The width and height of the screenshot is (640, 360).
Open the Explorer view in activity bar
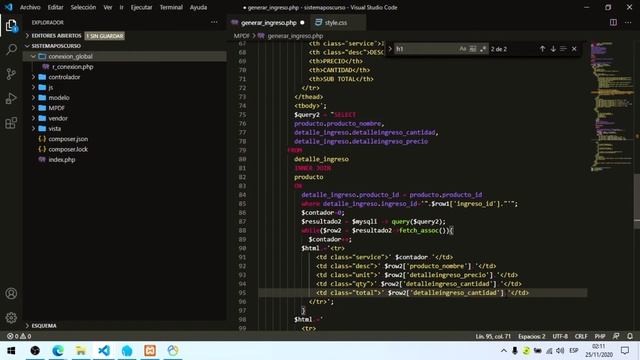tap(11, 26)
